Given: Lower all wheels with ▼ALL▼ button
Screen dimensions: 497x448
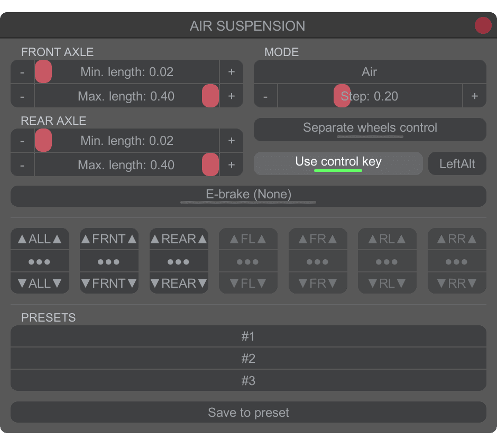Looking at the screenshot, I should (40, 284).
